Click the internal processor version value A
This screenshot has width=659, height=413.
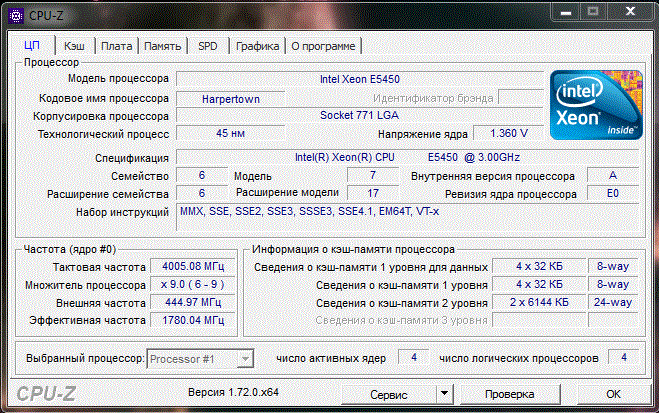coord(613,175)
